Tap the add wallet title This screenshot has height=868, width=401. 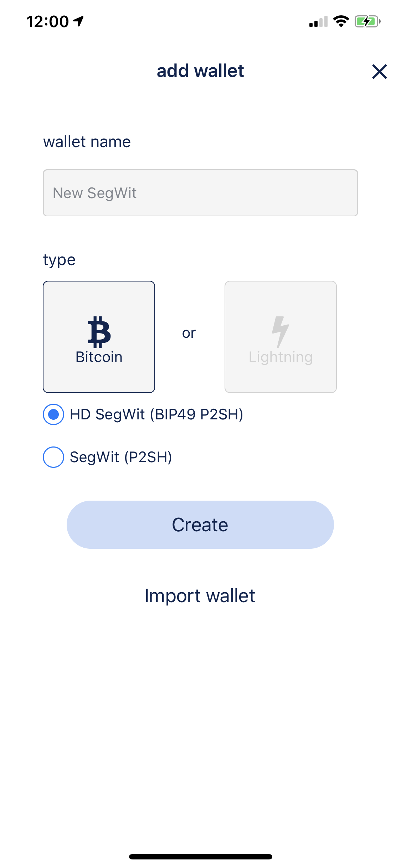[x=200, y=71]
